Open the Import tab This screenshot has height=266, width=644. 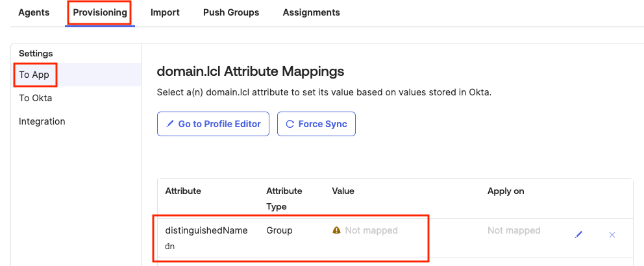tap(165, 12)
